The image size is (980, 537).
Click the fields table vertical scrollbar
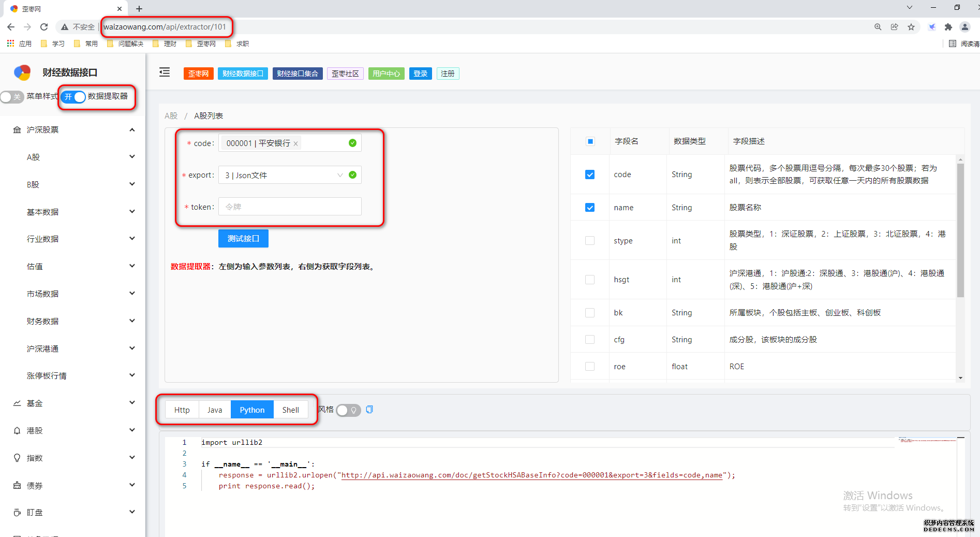[960, 230]
